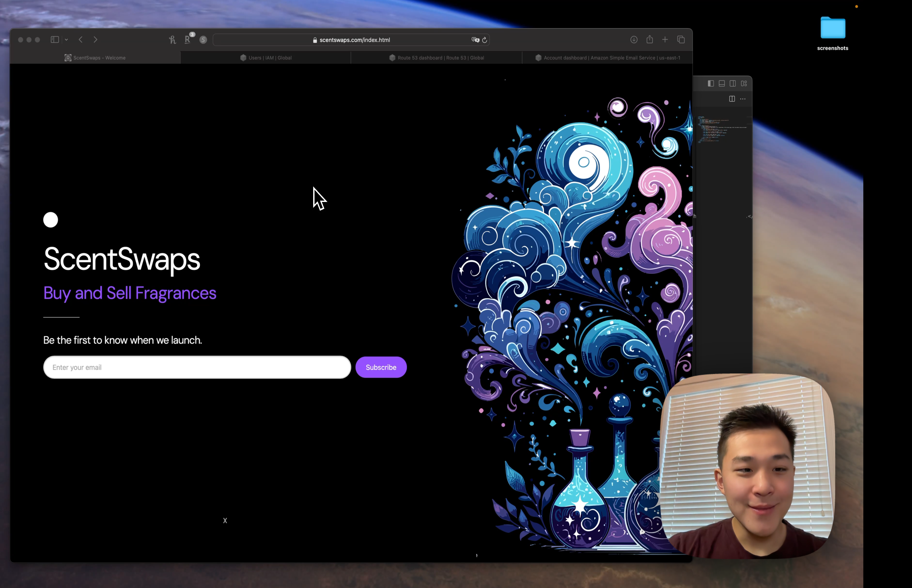Select the screenshots folder on the desktop
The image size is (912, 588).
point(833,27)
